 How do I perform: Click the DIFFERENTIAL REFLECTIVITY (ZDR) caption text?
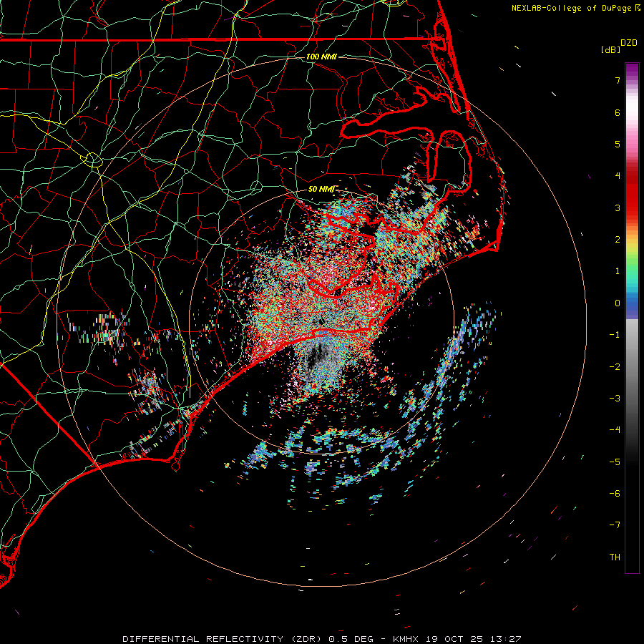(x=224, y=639)
